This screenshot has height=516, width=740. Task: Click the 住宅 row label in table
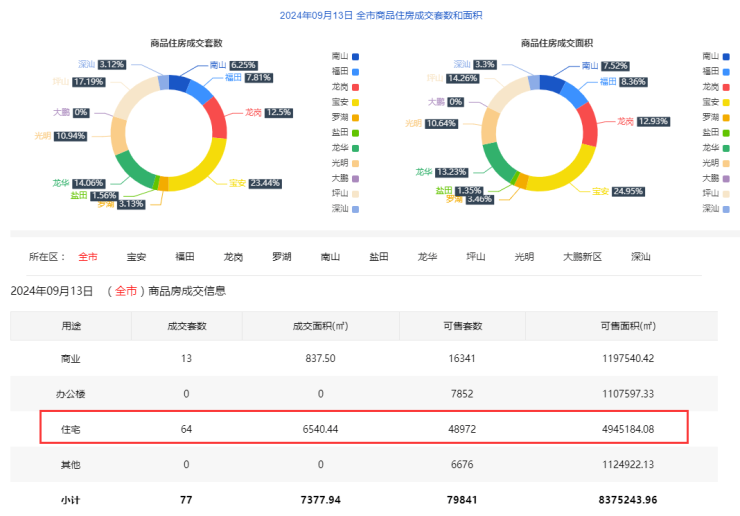(72, 428)
